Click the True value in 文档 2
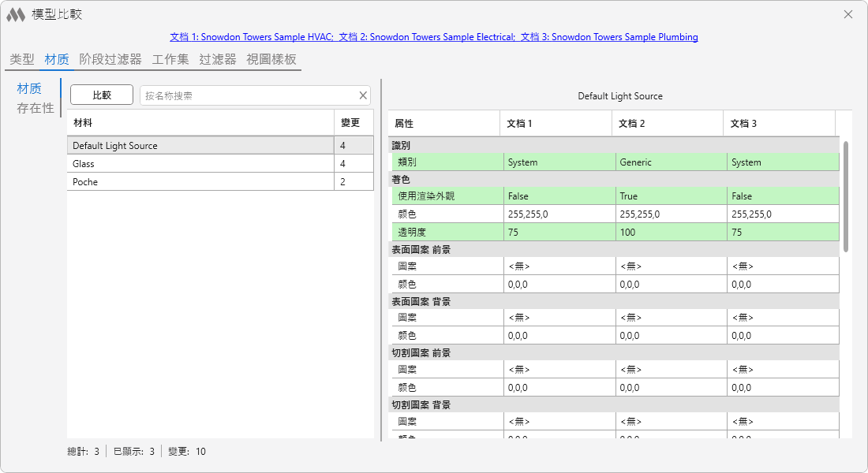The image size is (868, 473). [671, 196]
